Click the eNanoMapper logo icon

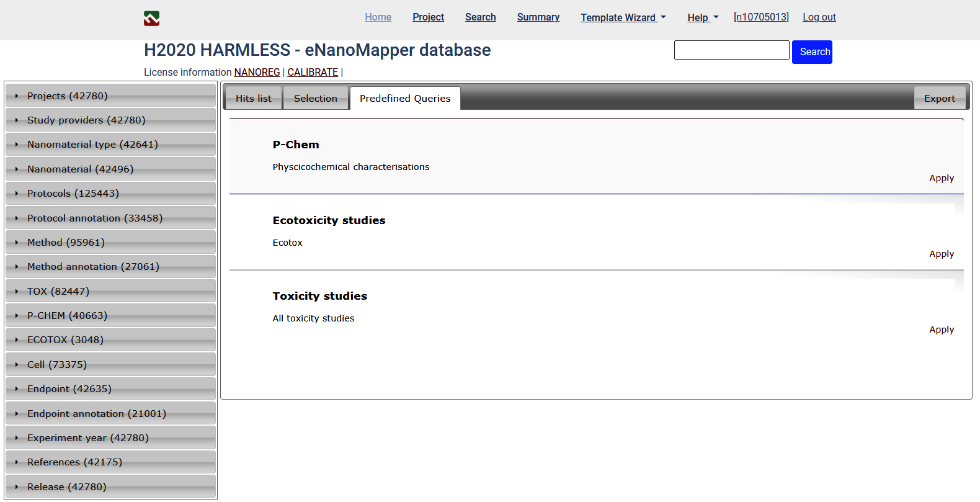coord(151,19)
